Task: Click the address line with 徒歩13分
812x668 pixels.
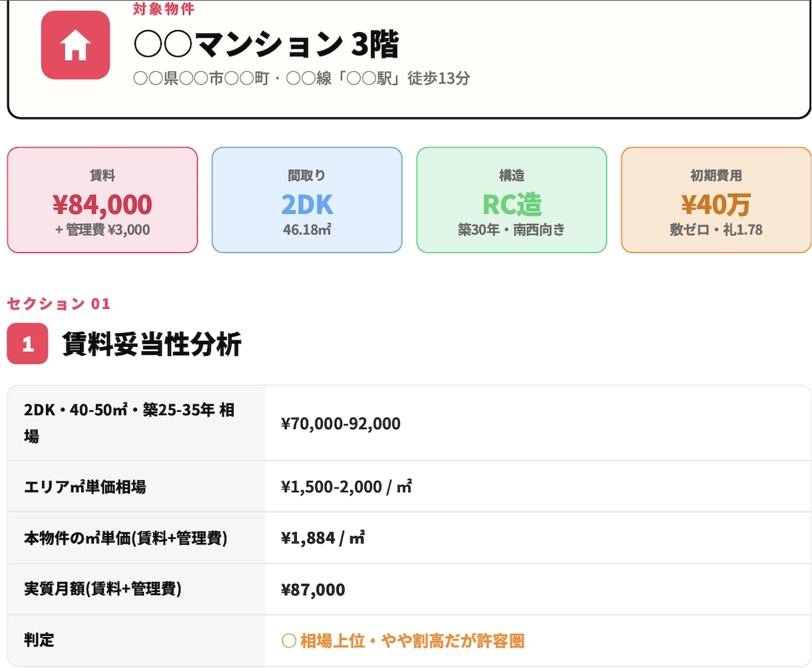Action: (x=302, y=79)
